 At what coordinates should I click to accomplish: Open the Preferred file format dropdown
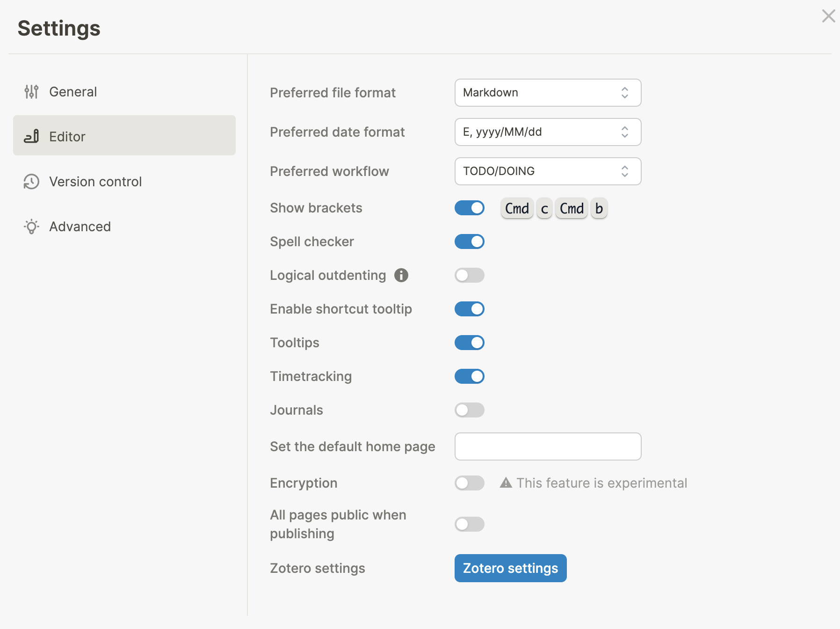pyautogui.click(x=547, y=93)
